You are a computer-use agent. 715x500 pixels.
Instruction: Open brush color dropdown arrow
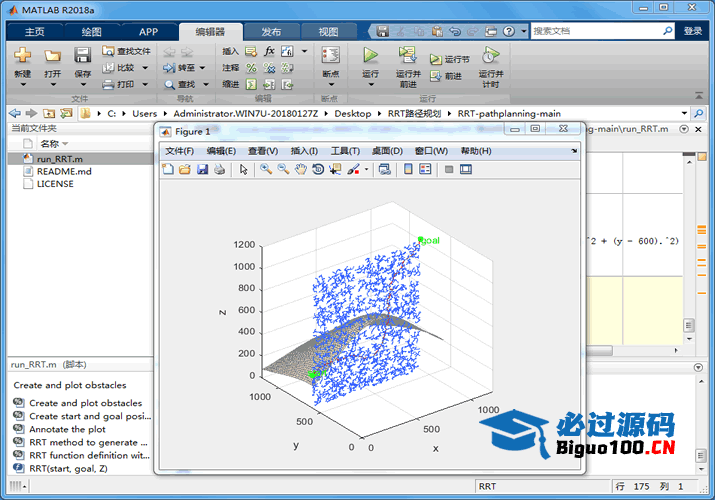(366, 170)
